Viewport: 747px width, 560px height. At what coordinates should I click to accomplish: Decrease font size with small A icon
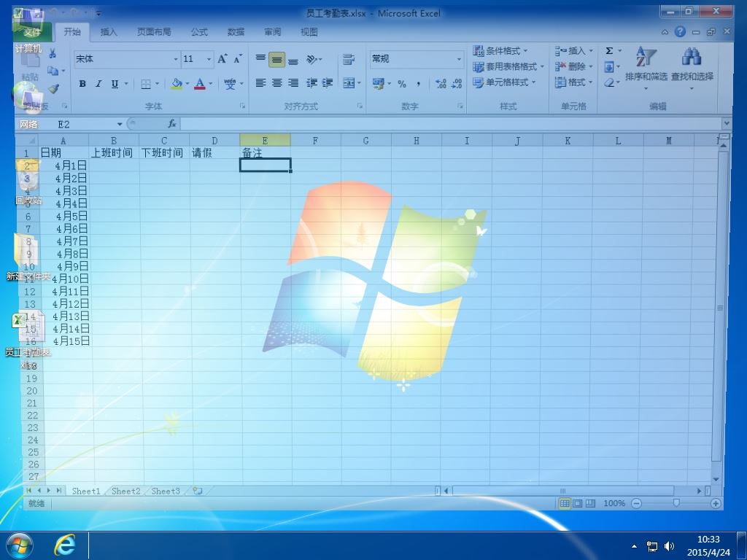point(238,59)
